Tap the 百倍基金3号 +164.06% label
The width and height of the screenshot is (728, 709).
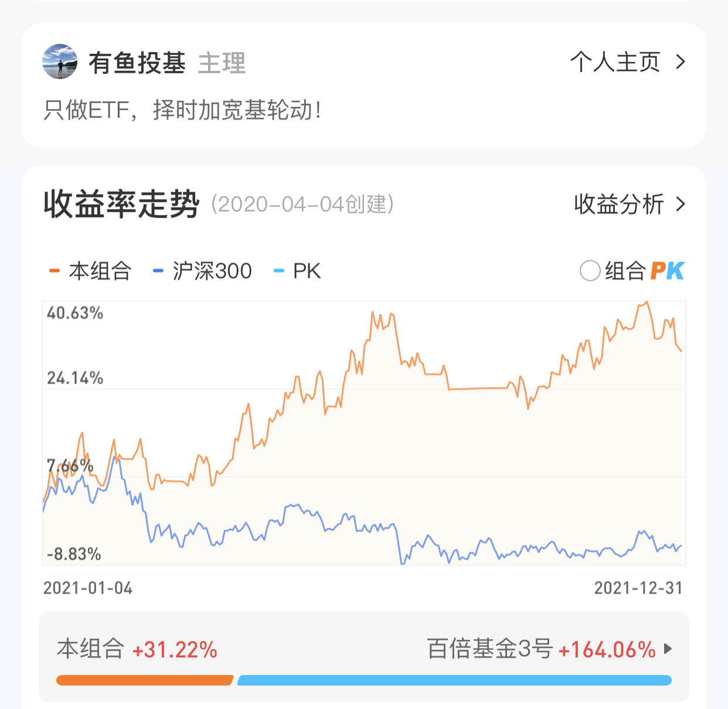(x=541, y=649)
